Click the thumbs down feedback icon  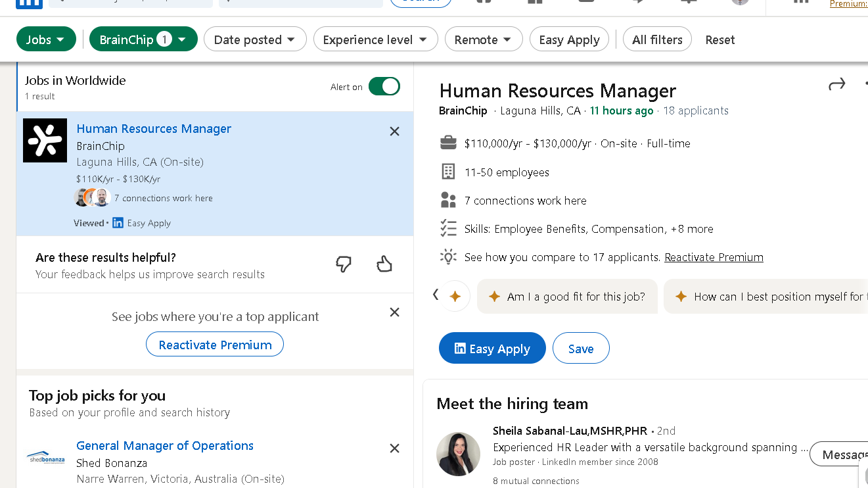point(343,264)
